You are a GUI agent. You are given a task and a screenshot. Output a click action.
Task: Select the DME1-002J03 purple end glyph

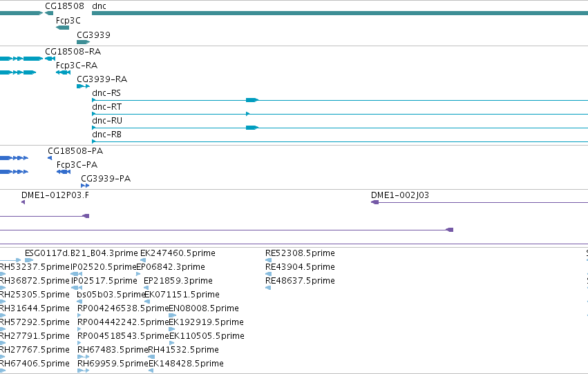click(374, 202)
